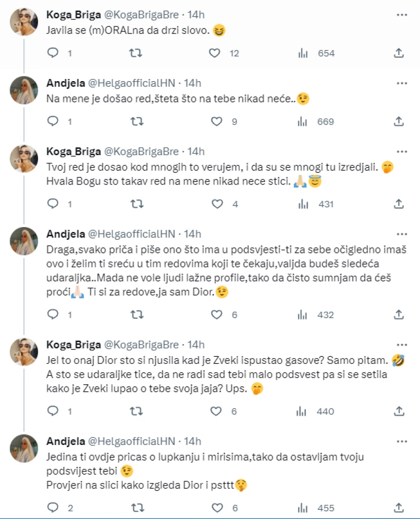This screenshot has height=519, width=420.
Task: Open more options on the first Koga_Briga tweet
Action: point(402,15)
